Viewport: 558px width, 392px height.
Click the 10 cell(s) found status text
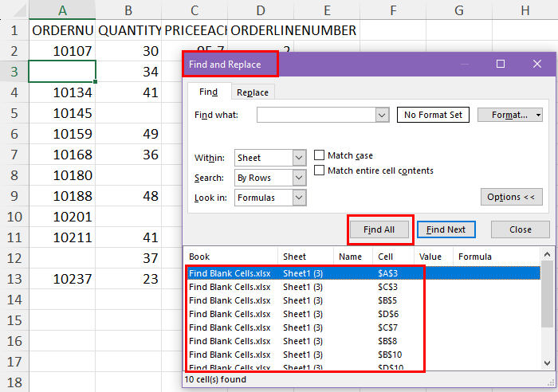(x=215, y=379)
